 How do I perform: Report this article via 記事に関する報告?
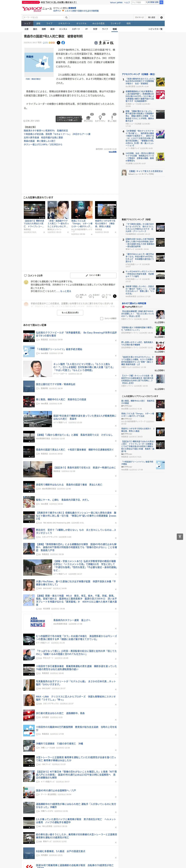[x=31, y=121]
